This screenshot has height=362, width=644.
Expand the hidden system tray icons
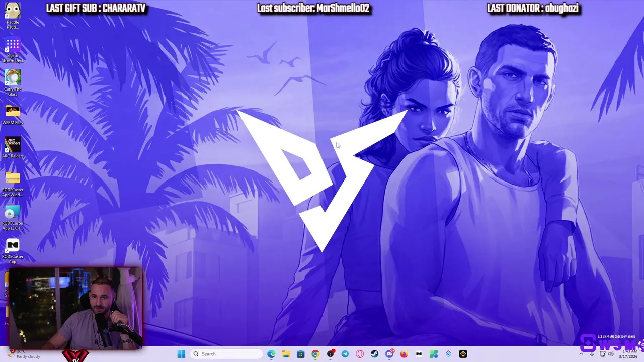[x=582, y=354]
